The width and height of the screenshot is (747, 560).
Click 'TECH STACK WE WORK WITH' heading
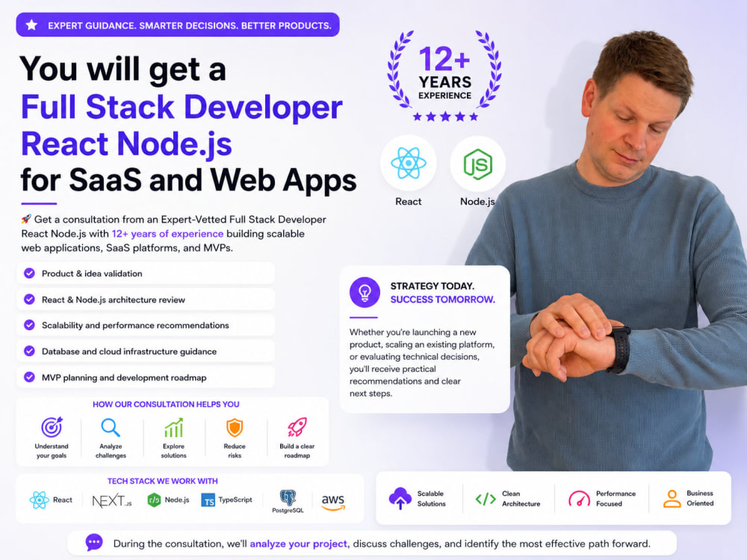pos(162,481)
